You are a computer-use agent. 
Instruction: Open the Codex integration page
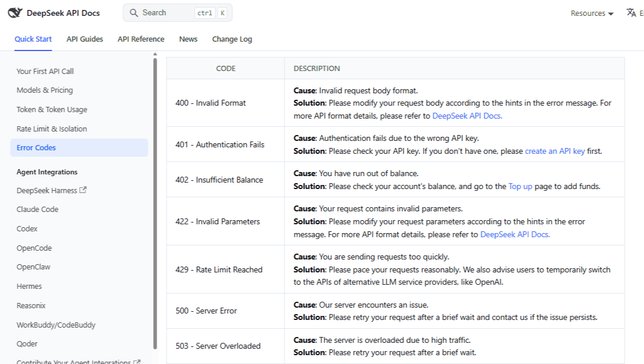[x=27, y=229]
